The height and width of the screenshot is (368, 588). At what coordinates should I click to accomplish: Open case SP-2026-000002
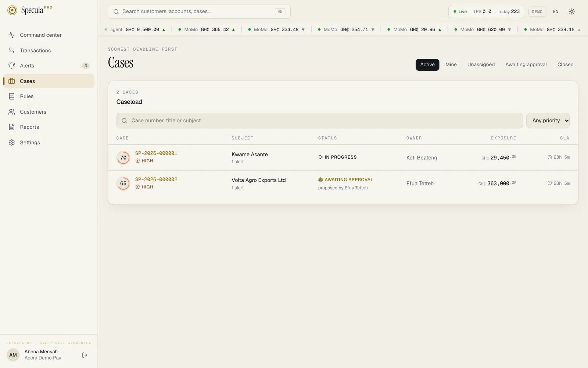coord(156,180)
